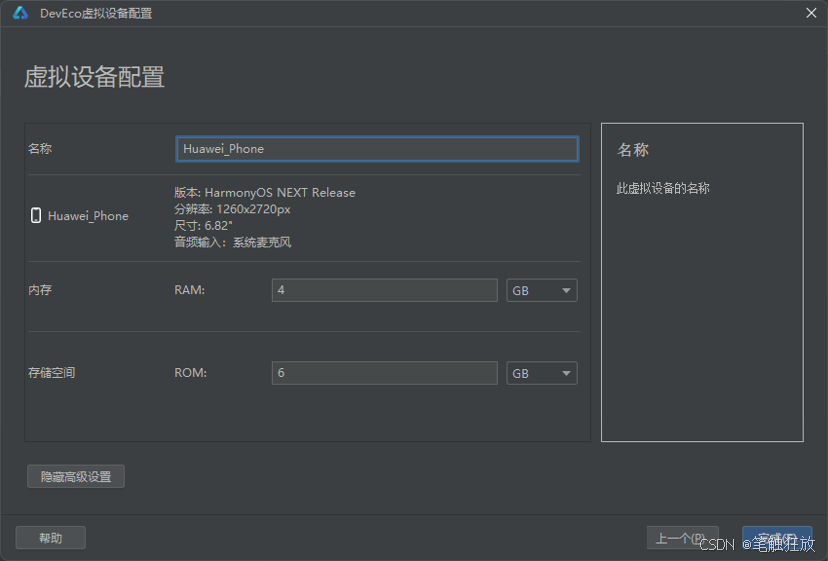The width and height of the screenshot is (828, 561).
Task: Focus the 名称 input with Huawei_Phone
Action: point(377,149)
